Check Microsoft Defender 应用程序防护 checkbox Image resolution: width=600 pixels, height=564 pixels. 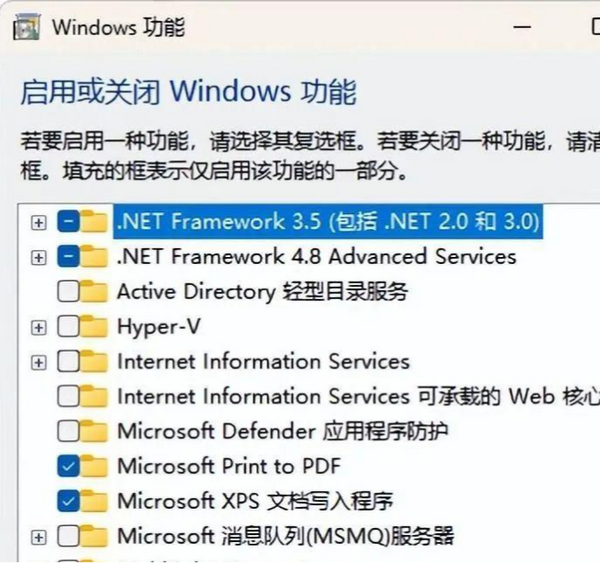tap(68, 431)
